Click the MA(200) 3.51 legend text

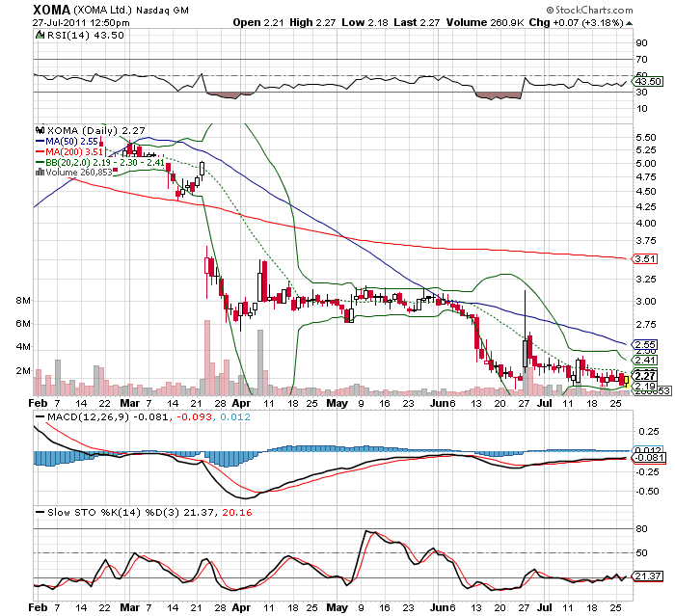click(x=74, y=151)
